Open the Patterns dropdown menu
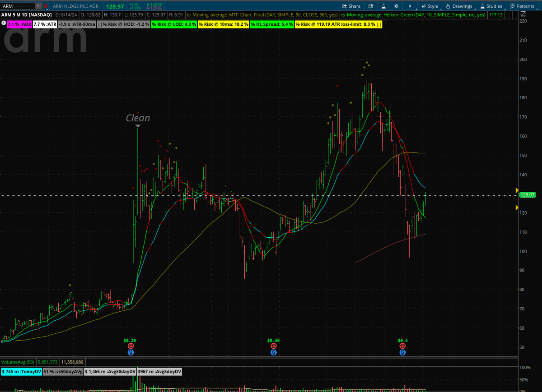542x392 pixels. tap(522, 6)
